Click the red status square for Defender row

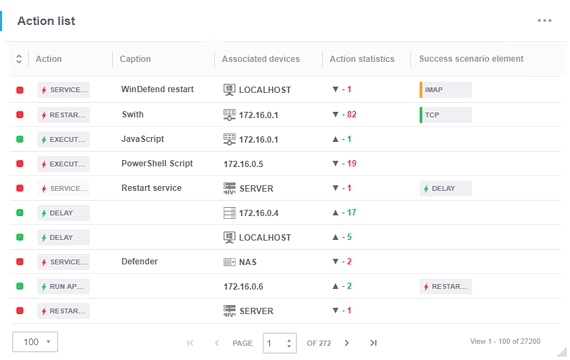click(20, 261)
